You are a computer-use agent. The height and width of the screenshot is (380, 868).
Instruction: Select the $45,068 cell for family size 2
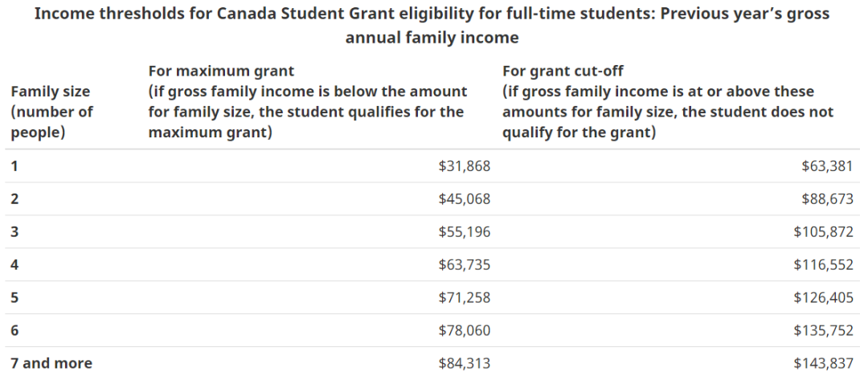point(464,199)
